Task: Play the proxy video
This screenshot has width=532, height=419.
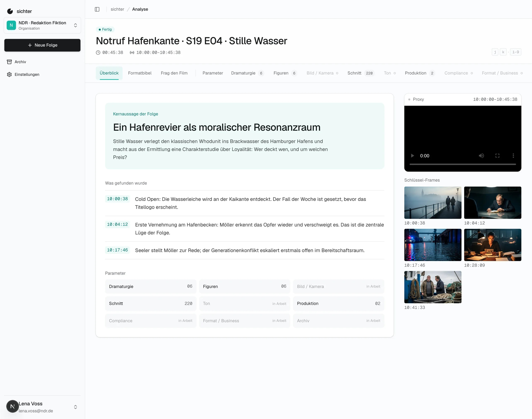Action: click(412, 155)
